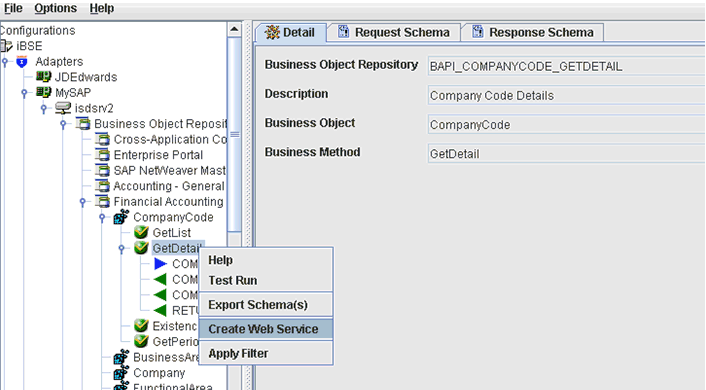This screenshot has height=390, width=706.
Task: Collapse the Financial Accounting node
Action: (83, 202)
